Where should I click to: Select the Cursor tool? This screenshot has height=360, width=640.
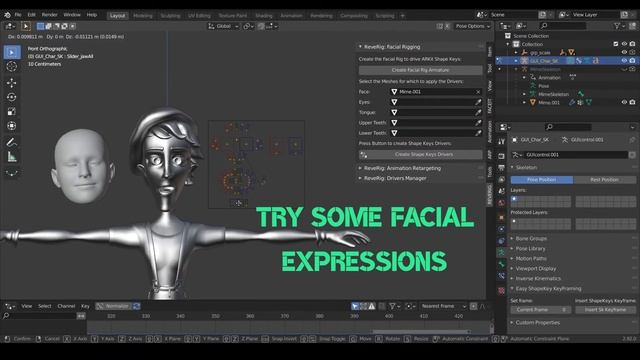tap(11, 67)
